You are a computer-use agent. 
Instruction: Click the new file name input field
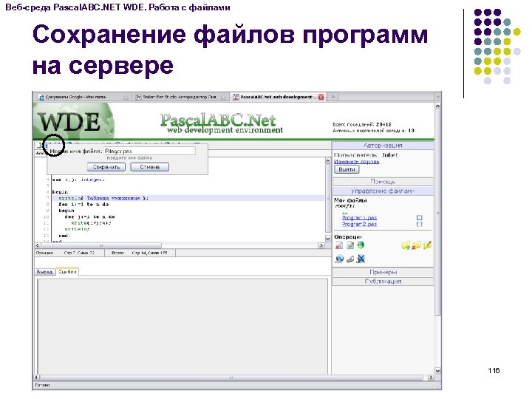pyautogui.click(x=149, y=151)
